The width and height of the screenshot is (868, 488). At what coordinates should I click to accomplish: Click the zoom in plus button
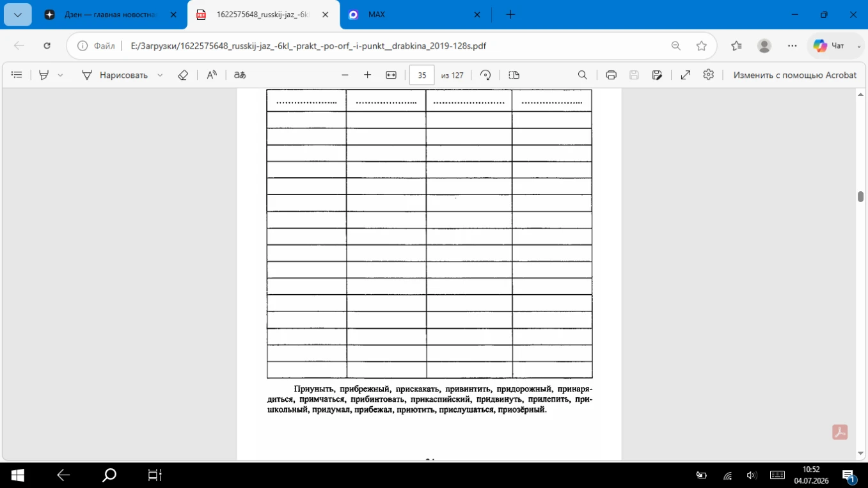click(x=367, y=75)
